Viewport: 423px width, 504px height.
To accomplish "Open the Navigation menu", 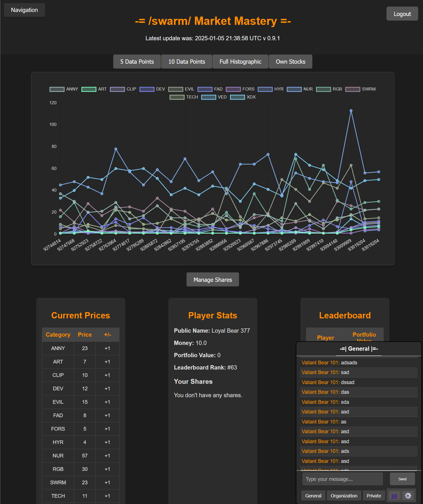I will 25,10.
